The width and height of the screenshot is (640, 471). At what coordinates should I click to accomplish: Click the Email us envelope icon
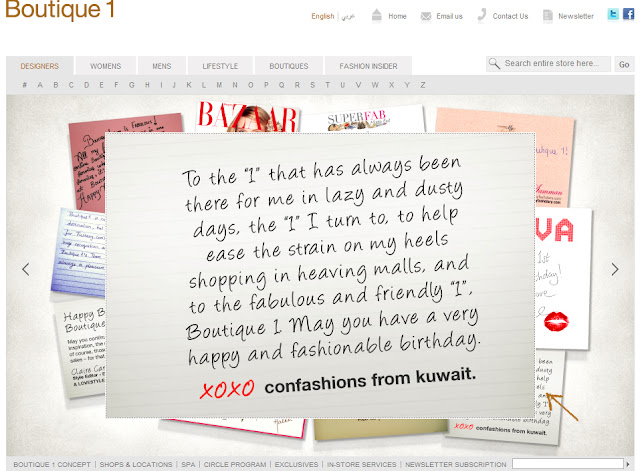(426, 16)
